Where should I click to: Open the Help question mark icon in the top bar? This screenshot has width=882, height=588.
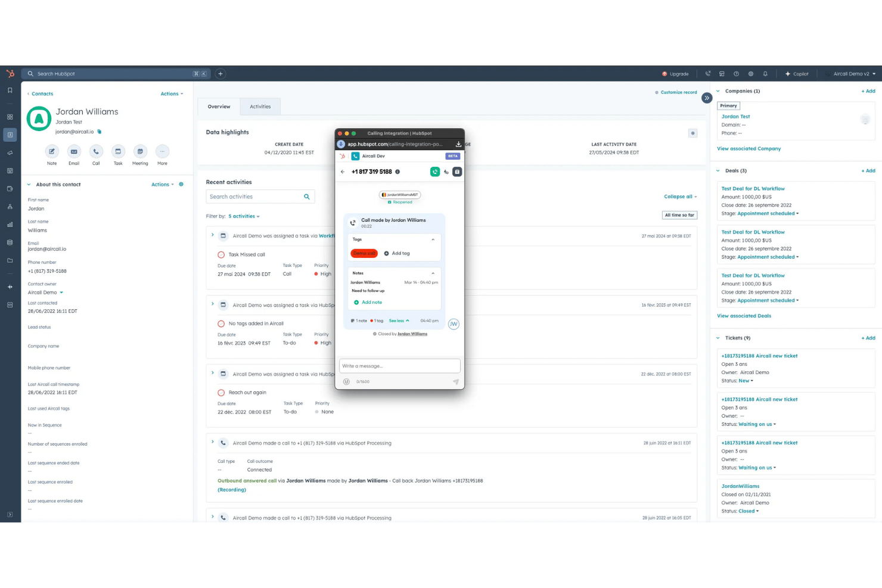click(736, 74)
